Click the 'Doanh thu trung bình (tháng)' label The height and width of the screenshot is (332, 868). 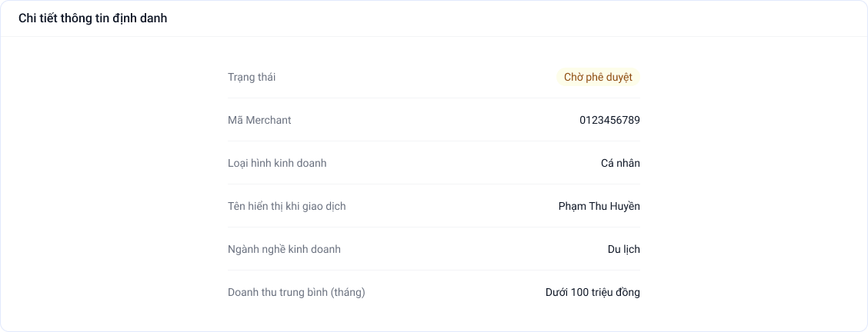point(297,292)
